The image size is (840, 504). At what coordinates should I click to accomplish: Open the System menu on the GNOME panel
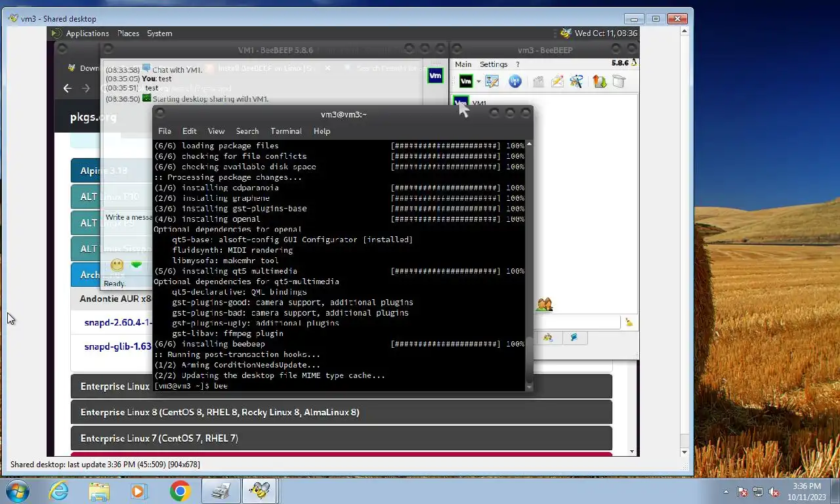pos(159,33)
